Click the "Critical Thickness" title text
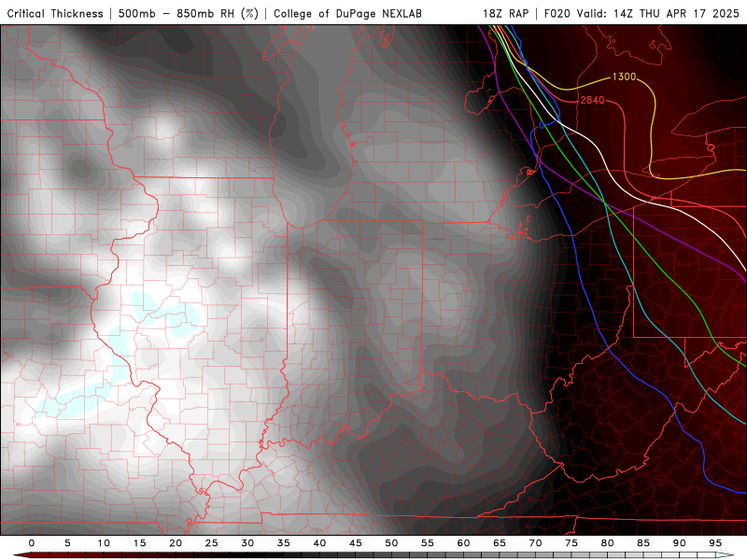The width and height of the screenshot is (747, 560). click(x=55, y=13)
